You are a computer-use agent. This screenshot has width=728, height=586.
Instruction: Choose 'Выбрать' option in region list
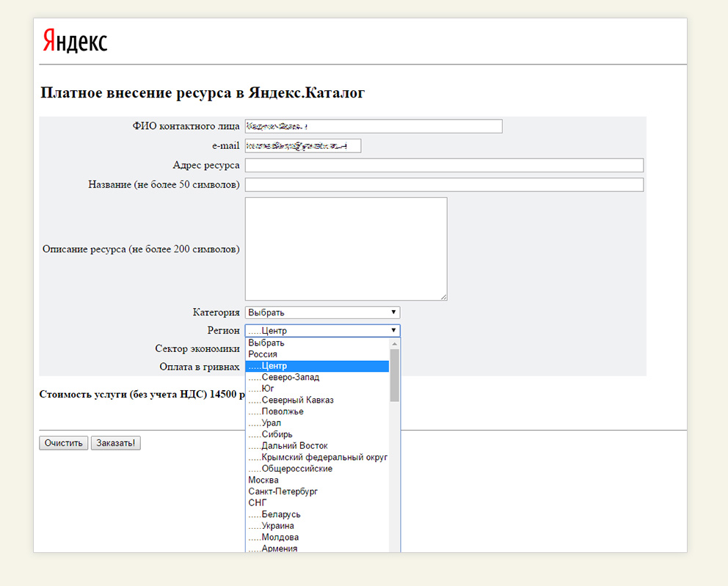[x=317, y=343]
